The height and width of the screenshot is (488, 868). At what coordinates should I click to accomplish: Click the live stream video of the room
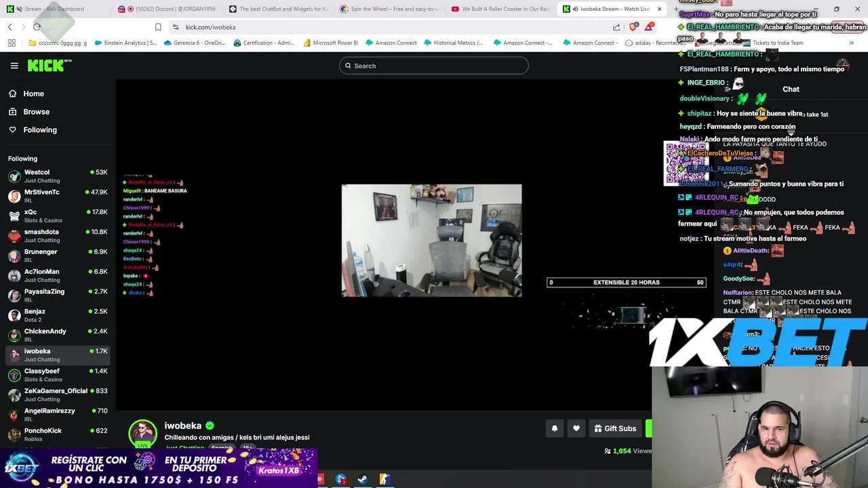[432, 241]
